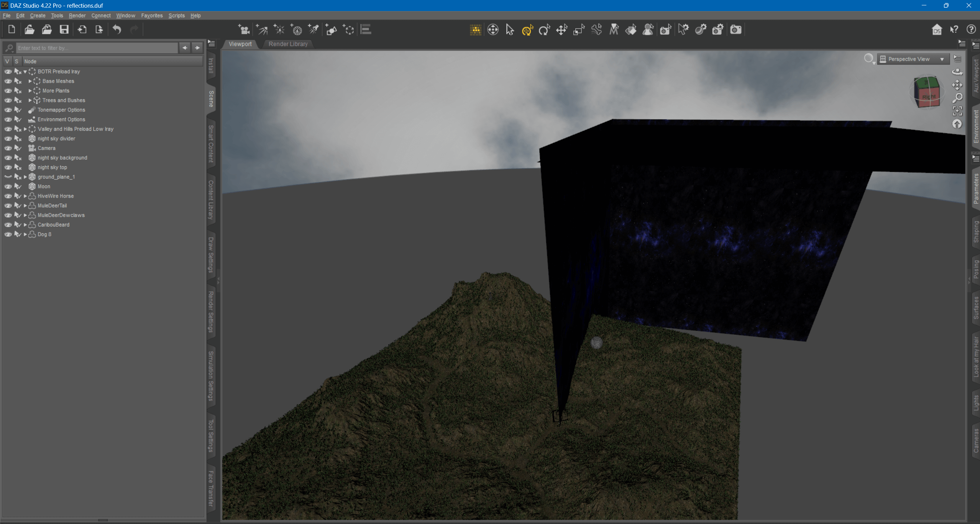Undo the last action with the arrow icon

pyautogui.click(x=117, y=29)
